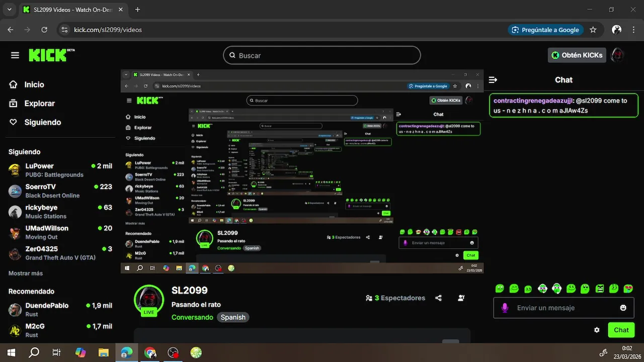The height and width of the screenshot is (362, 644).
Task: Open Copilot from the taskbar
Action: click(80, 353)
